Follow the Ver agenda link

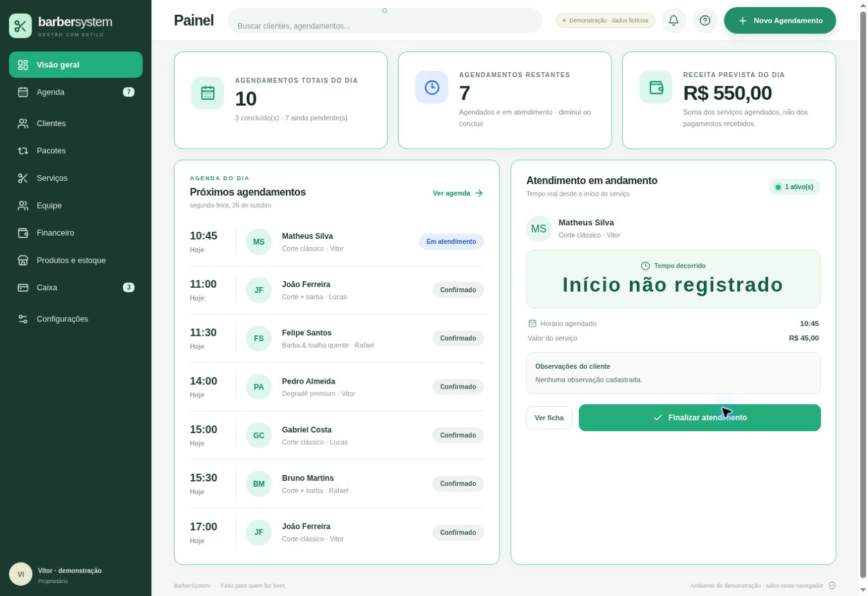(458, 193)
